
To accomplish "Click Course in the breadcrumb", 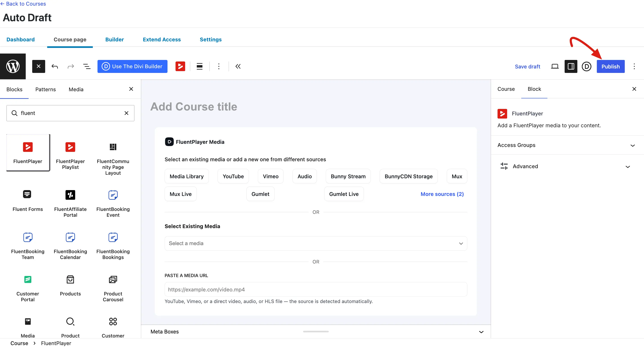I will click(x=19, y=343).
